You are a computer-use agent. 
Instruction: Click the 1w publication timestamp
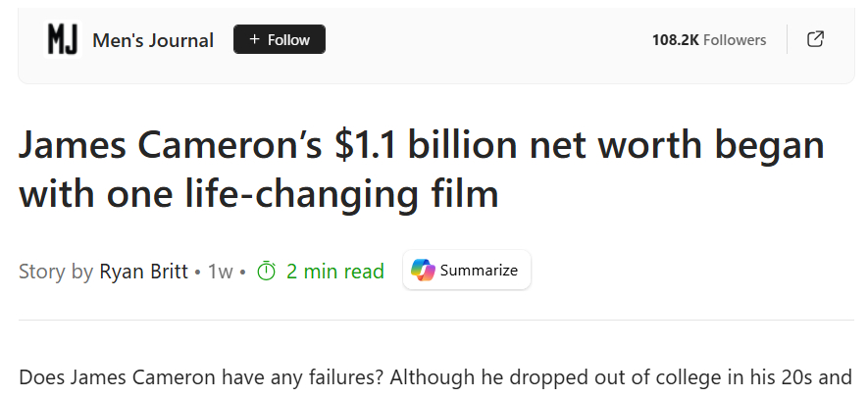[220, 272]
